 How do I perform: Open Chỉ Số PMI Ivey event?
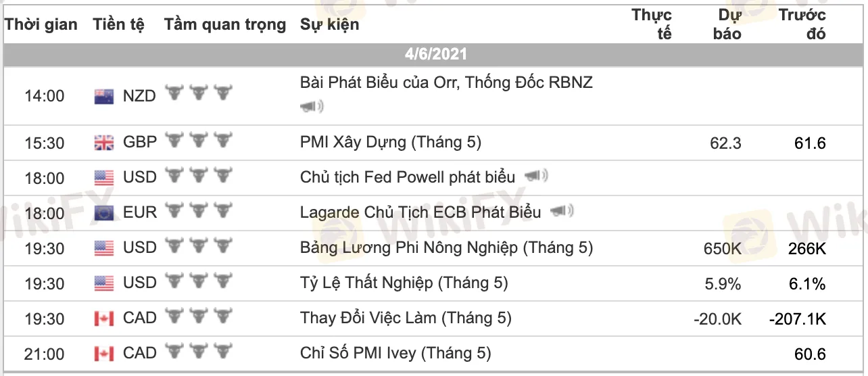pos(395,353)
